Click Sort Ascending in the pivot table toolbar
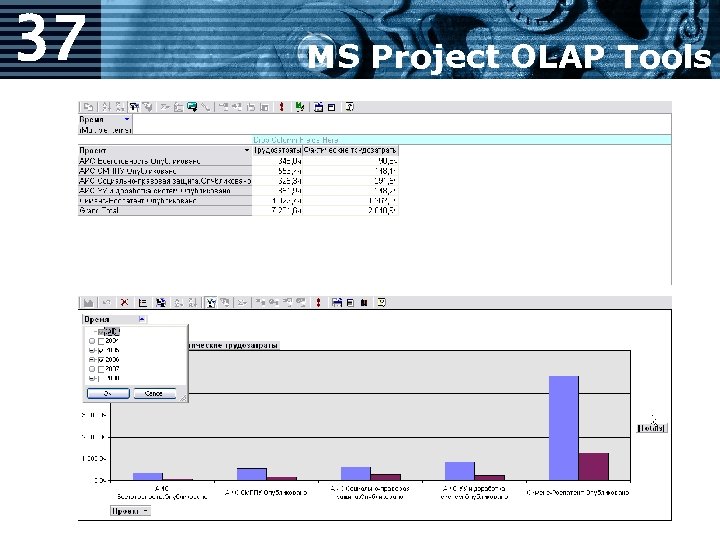 click(x=106, y=107)
